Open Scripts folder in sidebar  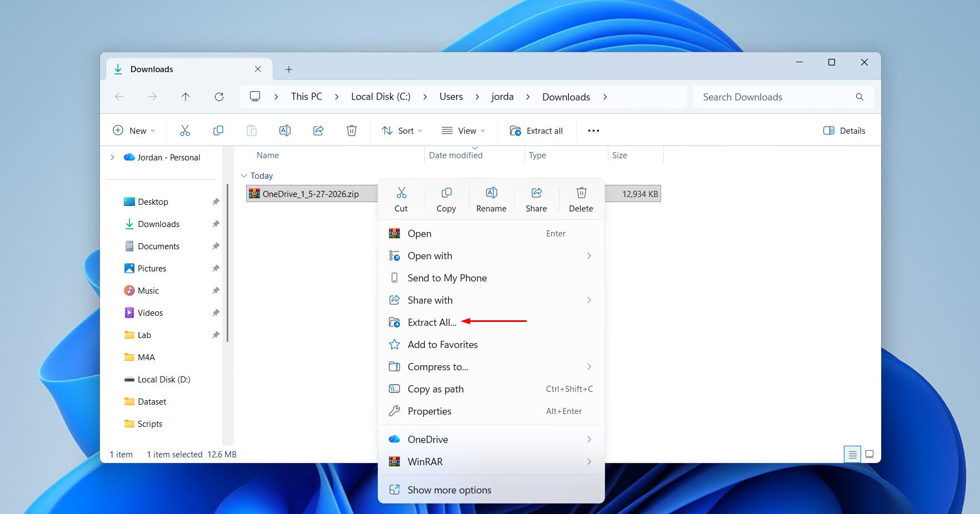point(150,424)
